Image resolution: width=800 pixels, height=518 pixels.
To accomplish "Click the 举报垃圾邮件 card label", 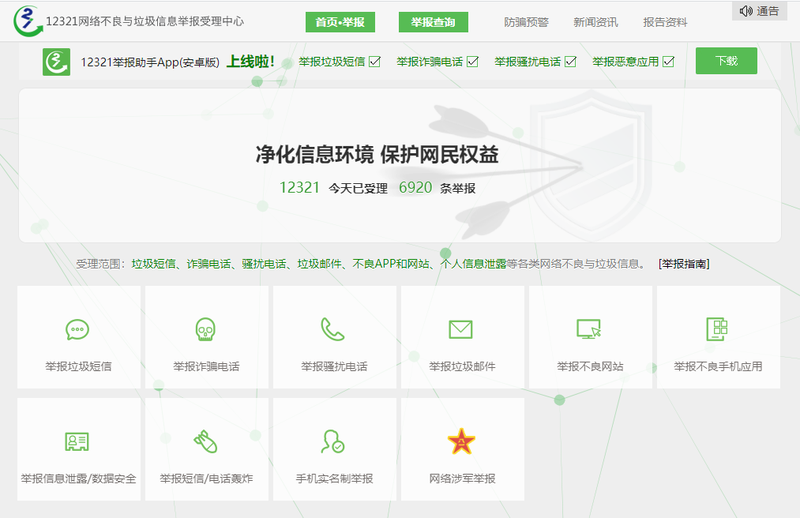I will 462,366.
